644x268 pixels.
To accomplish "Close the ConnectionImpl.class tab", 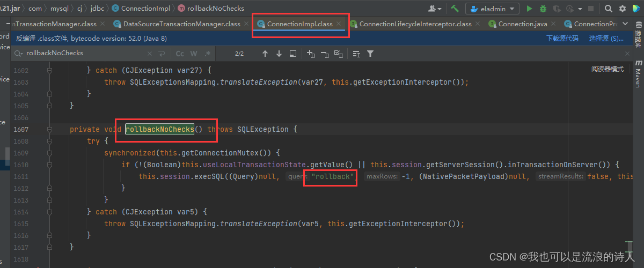I will pyautogui.click(x=339, y=24).
